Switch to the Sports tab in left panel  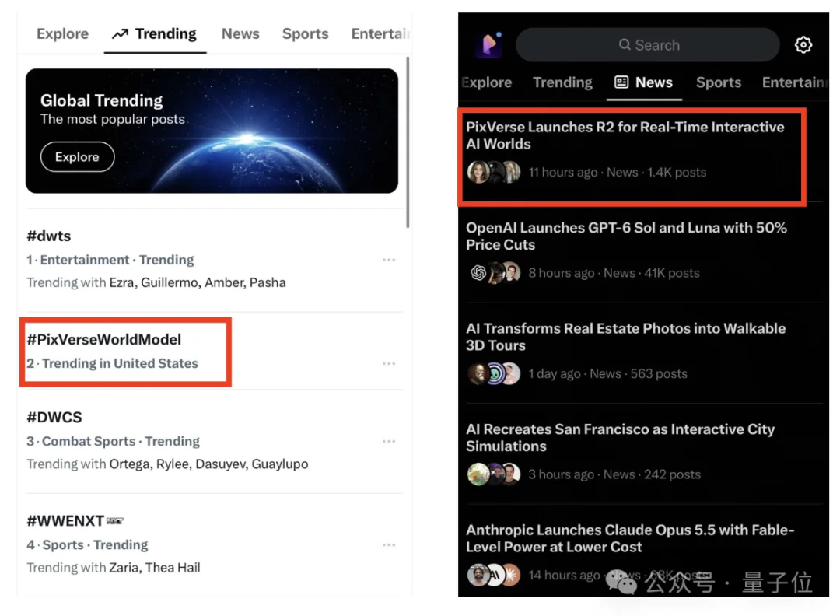click(306, 33)
